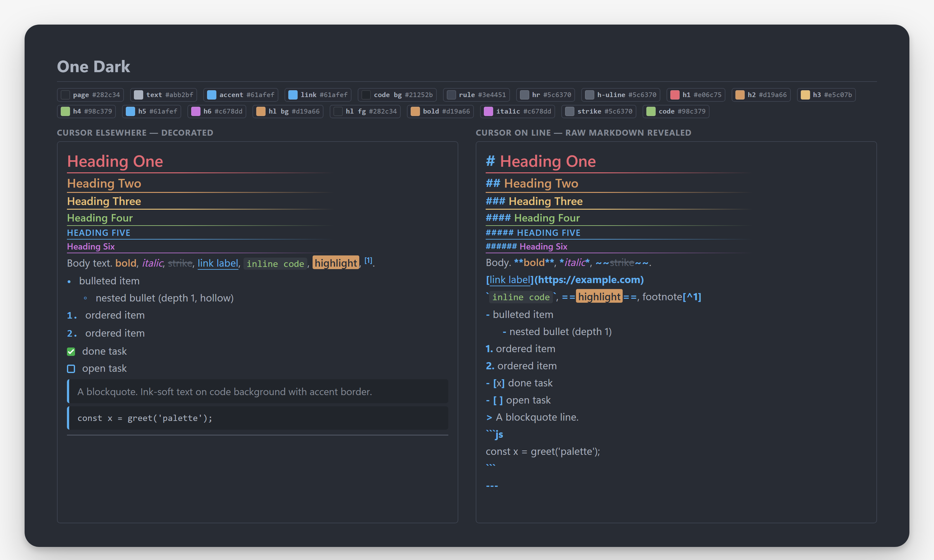
Task: Click 'nested bullet (depth 1, hollow)' line
Action: tap(164, 298)
